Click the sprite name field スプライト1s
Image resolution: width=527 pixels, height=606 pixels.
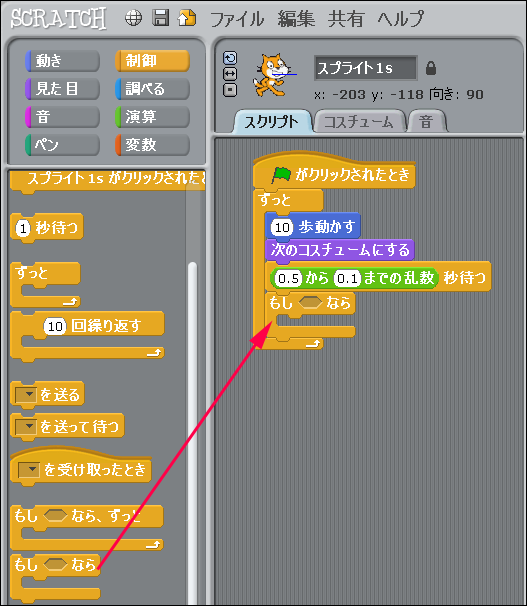click(366, 68)
